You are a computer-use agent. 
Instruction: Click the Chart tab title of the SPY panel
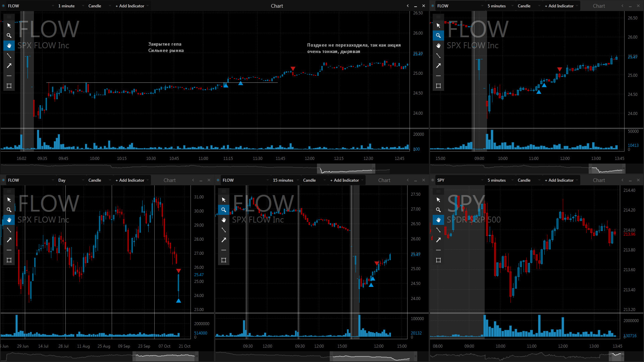tap(599, 180)
